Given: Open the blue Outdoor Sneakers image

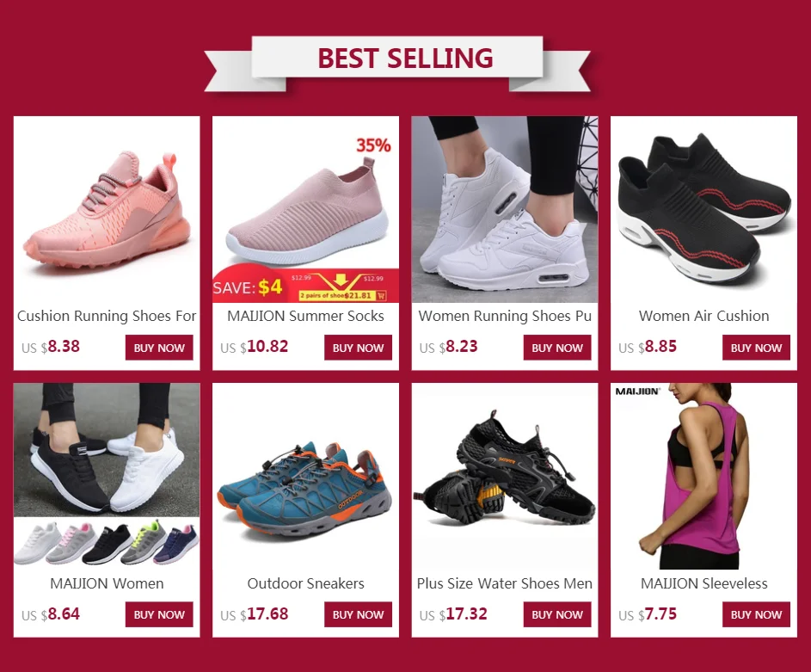Looking at the screenshot, I should [305, 477].
